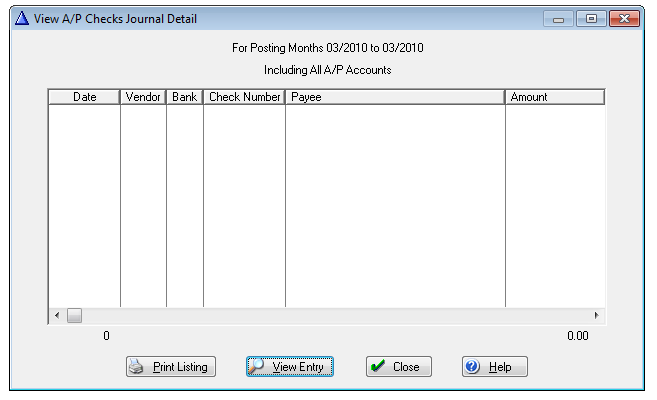Close the journal detail with Close button
657x400 pixels.
coord(398,367)
